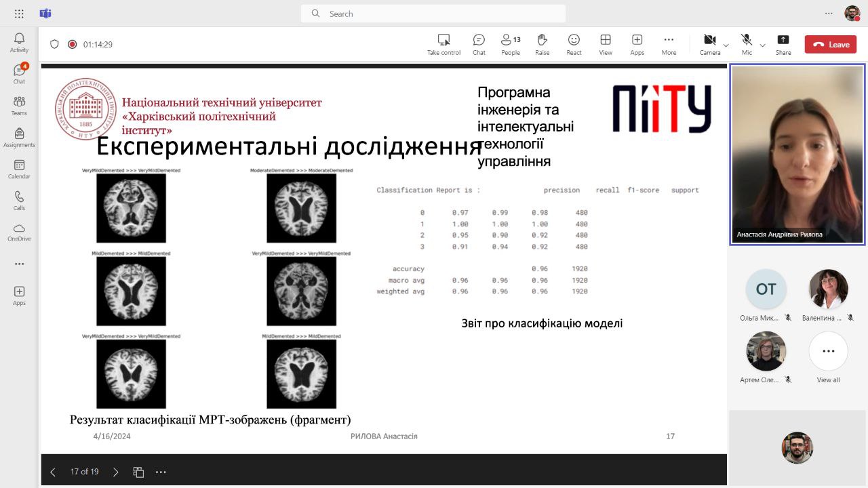Open Assignments in the left sidebar

pyautogui.click(x=19, y=138)
